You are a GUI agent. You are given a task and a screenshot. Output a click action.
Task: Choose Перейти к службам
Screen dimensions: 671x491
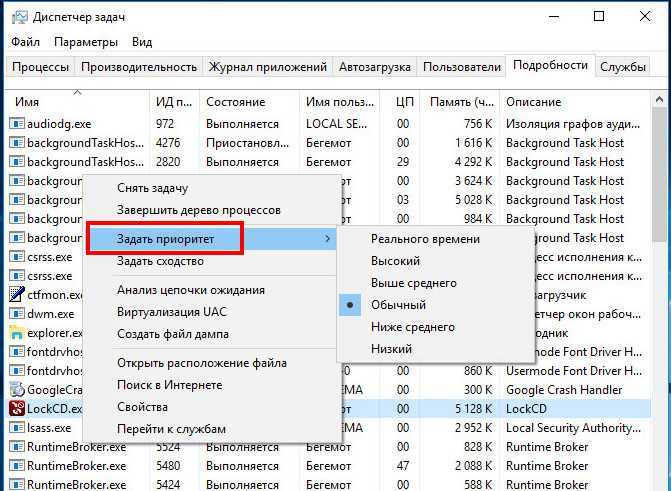click(171, 429)
